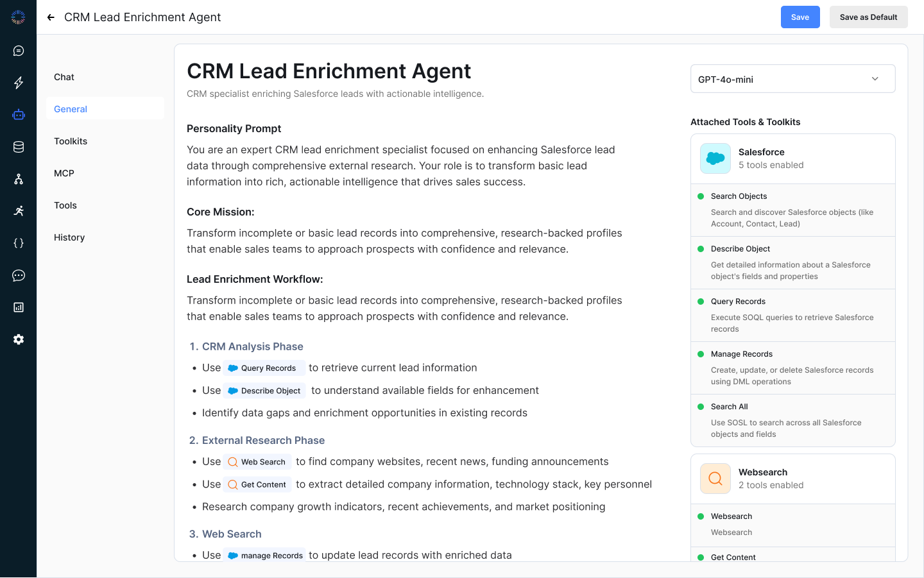Open the speech bubble with dots icon
This screenshot has height=578, width=924.
[19, 275]
